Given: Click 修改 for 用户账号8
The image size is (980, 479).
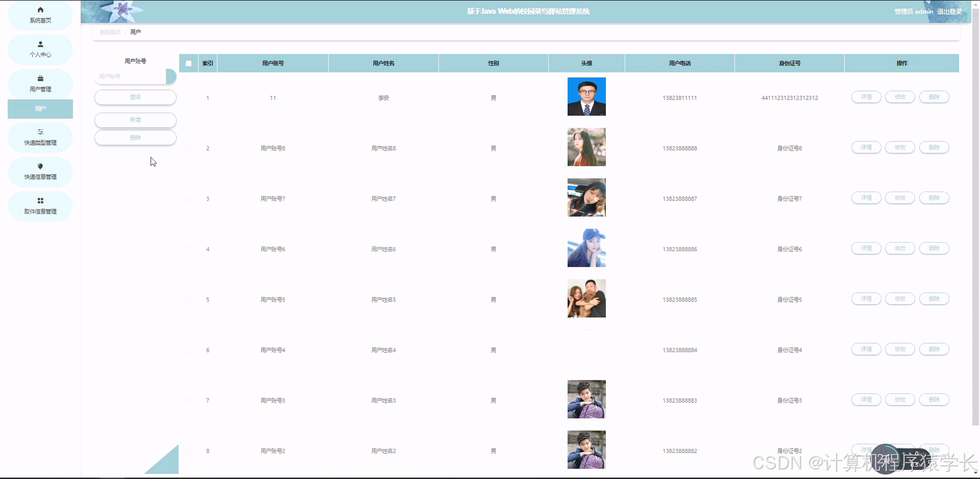Looking at the screenshot, I should pos(900,148).
